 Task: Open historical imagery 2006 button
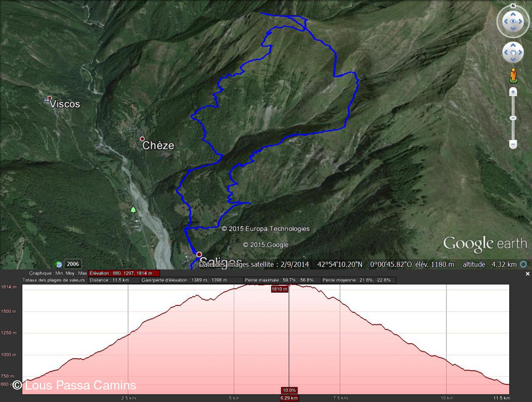click(x=73, y=264)
